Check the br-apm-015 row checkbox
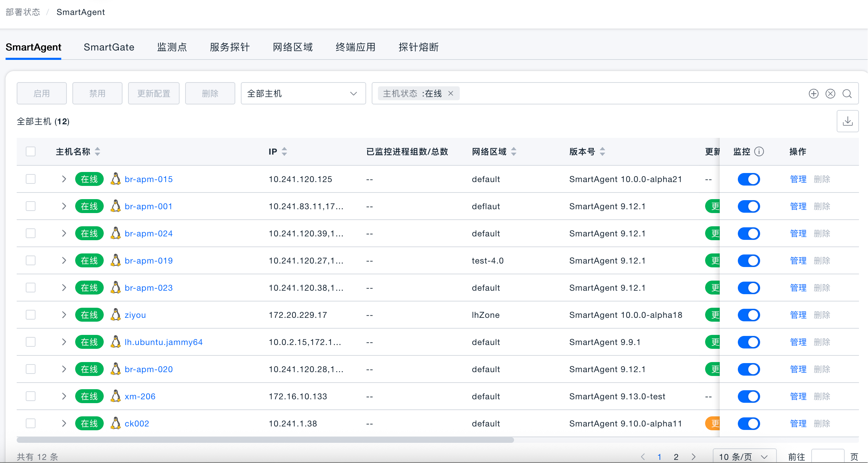868x463 pixels. [31, 179]
